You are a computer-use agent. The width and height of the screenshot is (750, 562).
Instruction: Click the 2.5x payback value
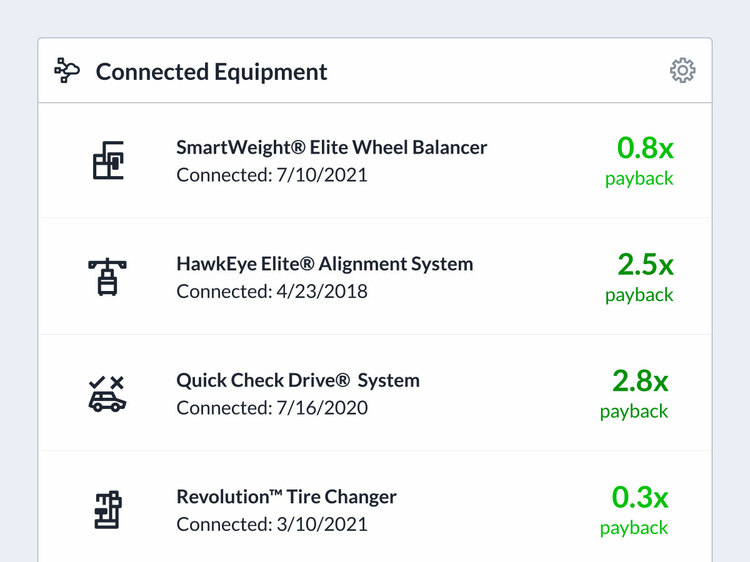[645, 264]
